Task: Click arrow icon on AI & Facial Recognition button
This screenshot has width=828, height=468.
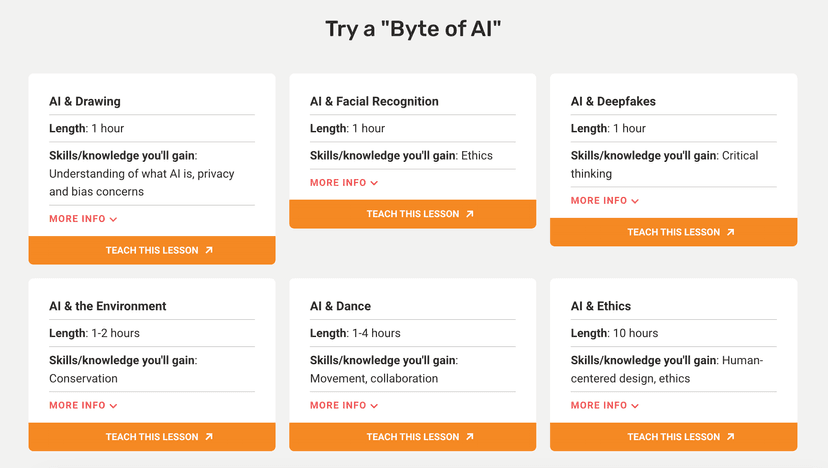Action: point(470,214)
